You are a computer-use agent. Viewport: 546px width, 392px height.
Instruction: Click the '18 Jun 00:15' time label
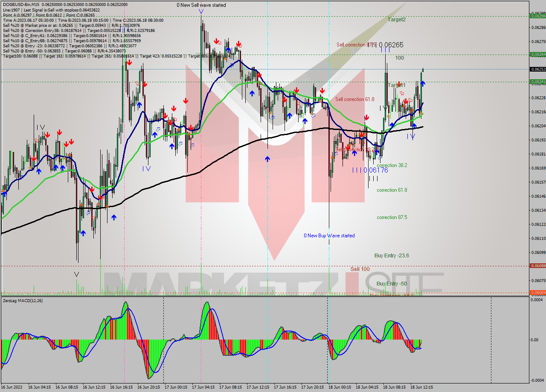tap(340, 387)
